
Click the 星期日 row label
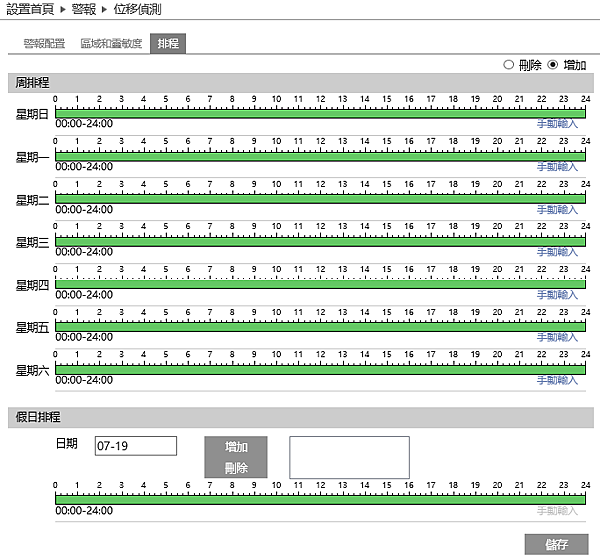pos(32,114)
